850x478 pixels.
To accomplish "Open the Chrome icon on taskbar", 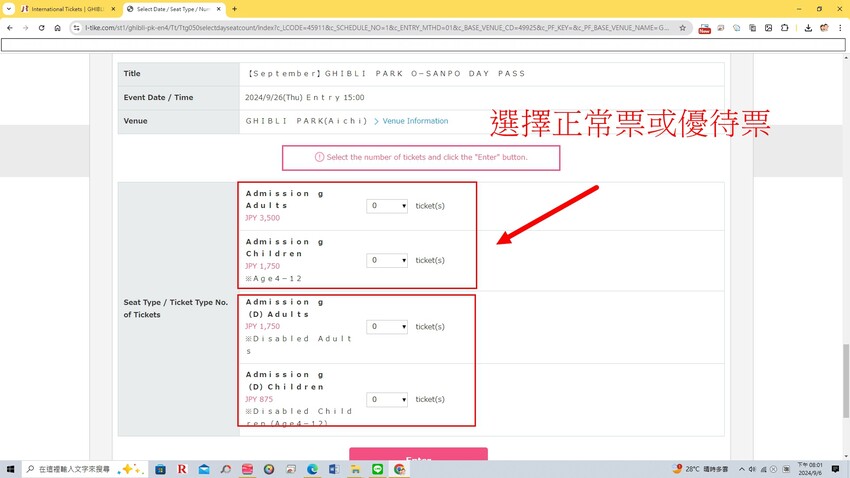I will coord(400,469).
